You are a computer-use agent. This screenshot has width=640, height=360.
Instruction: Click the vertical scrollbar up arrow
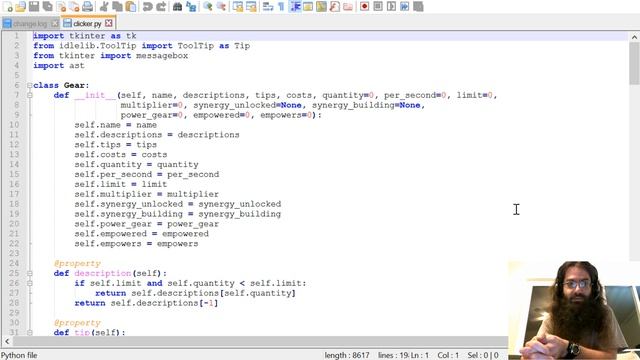coord(634,37)
